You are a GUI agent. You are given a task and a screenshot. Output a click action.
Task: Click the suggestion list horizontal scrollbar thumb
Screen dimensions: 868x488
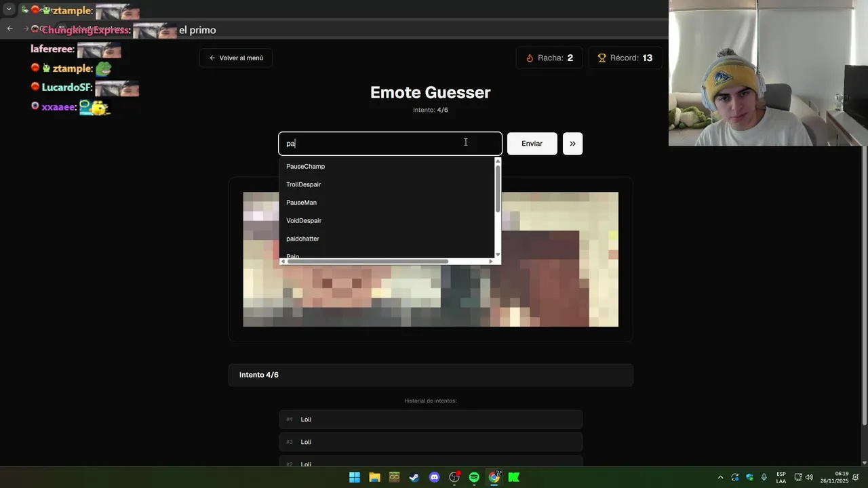(368, 261)
